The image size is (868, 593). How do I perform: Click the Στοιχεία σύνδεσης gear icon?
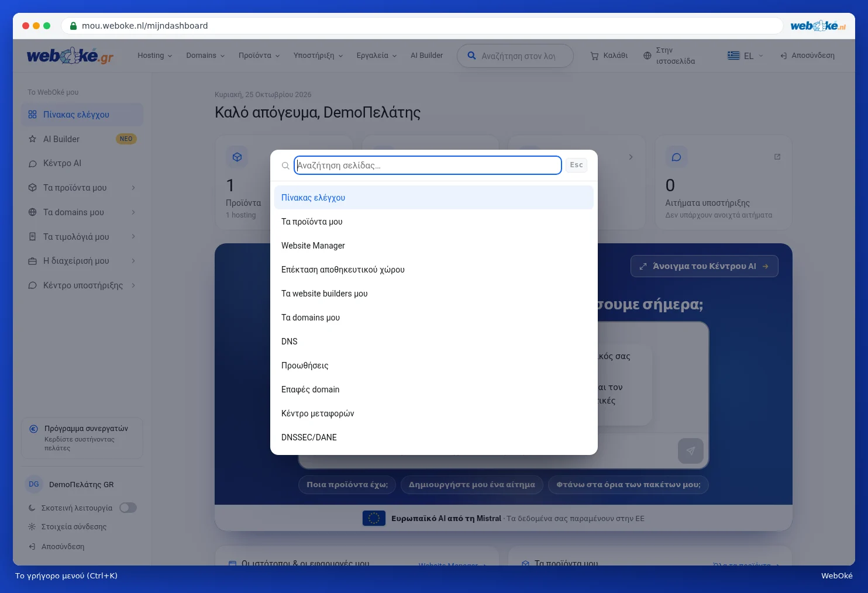pyautogui.click(x=32, y=526)
